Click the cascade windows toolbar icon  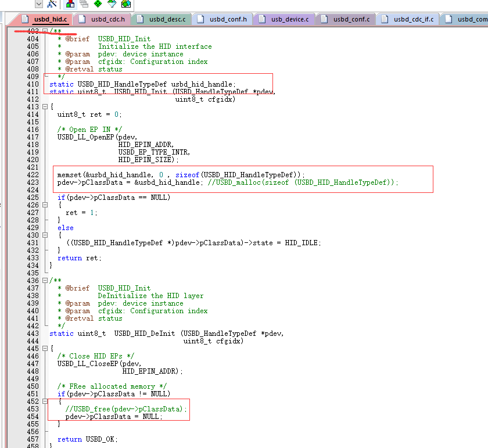coord(84,4)
